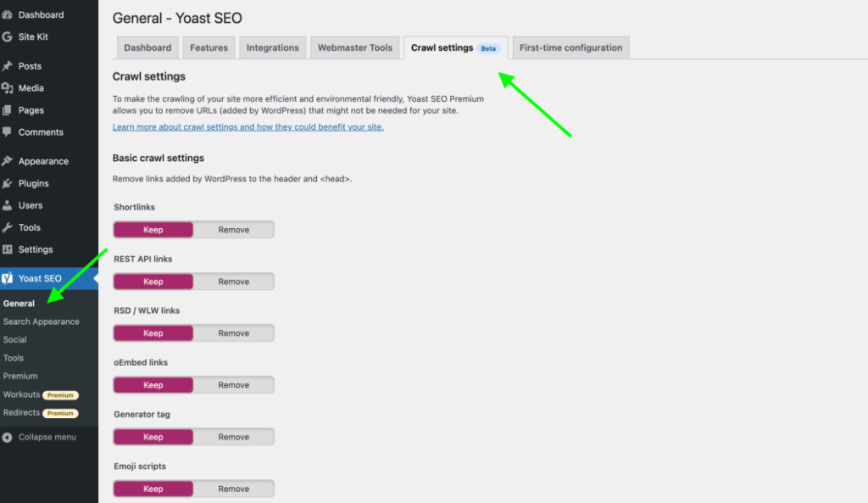Open the Yoast SEO menu label
This screenshot has width=868, height=503.
pos(40,278)
